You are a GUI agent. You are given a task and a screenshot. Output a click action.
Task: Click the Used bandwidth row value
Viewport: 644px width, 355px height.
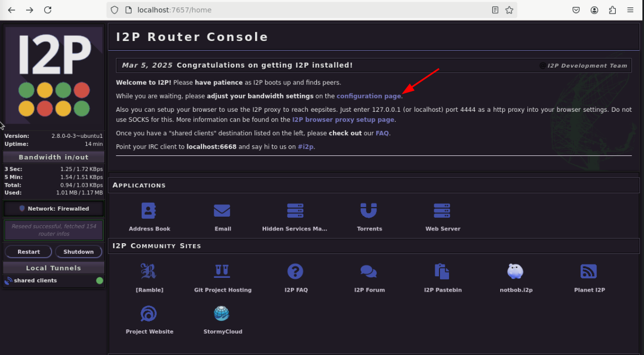(x=79, y=193)
